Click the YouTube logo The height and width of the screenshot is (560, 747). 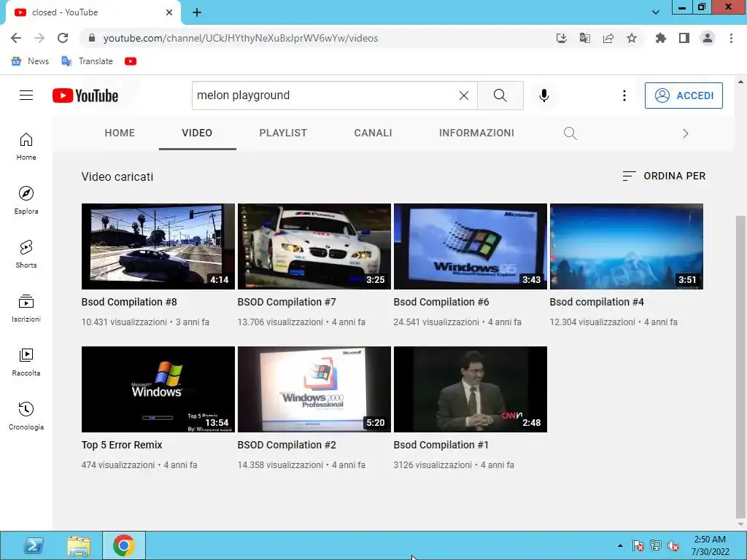[x=85, y=96]
